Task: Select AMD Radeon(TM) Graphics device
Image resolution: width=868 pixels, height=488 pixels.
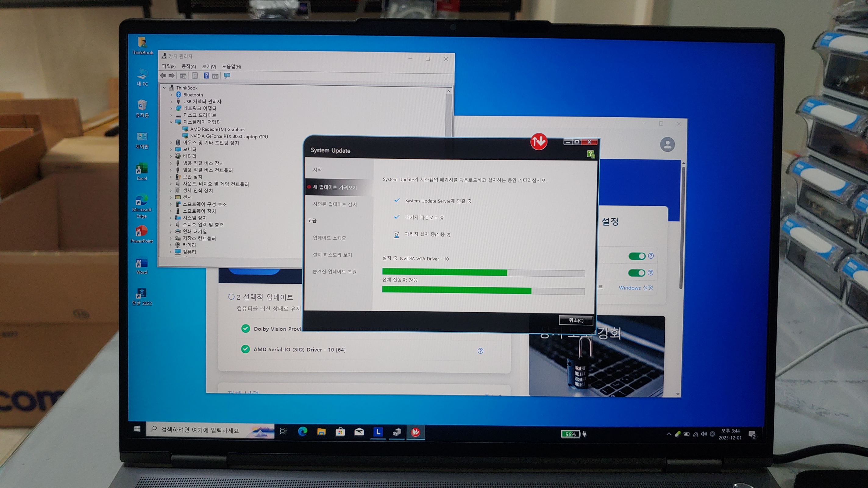Action: 217,129
